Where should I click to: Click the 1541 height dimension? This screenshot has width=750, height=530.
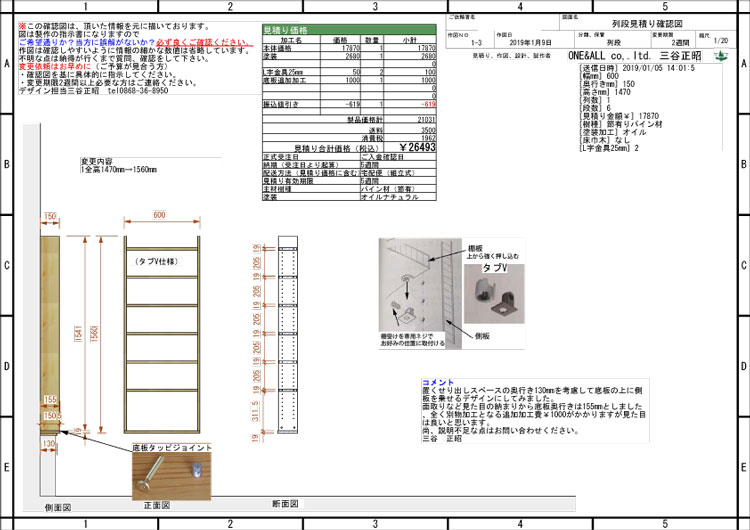pyautogui.click(x=78, y=333)
